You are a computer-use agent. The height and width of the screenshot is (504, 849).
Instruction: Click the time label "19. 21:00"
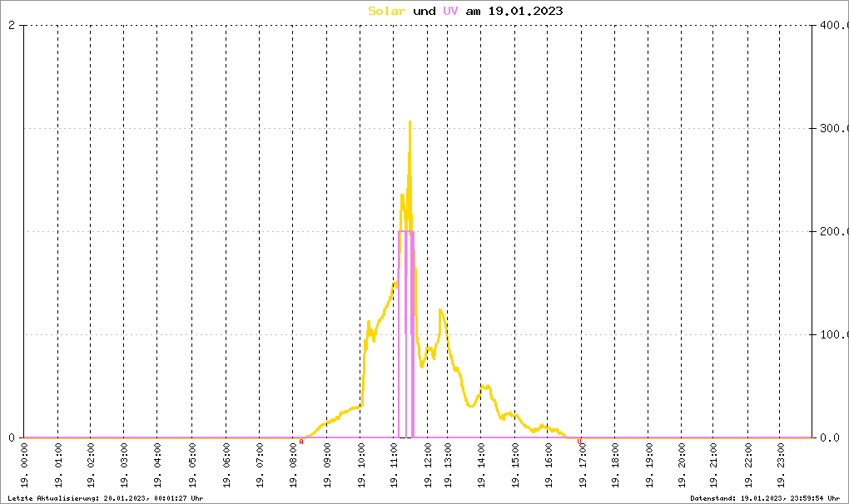point(714,465)
